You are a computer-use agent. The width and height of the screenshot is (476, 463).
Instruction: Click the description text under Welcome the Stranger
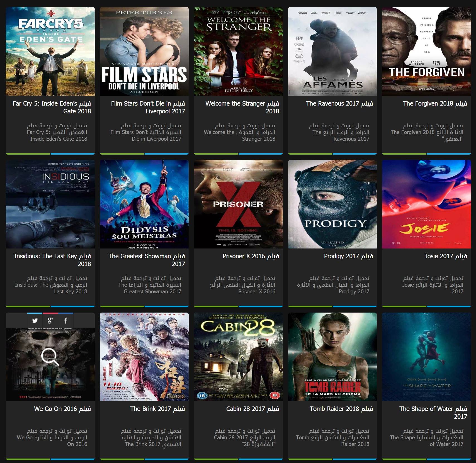pyautogui.click(x=239, y=132)
